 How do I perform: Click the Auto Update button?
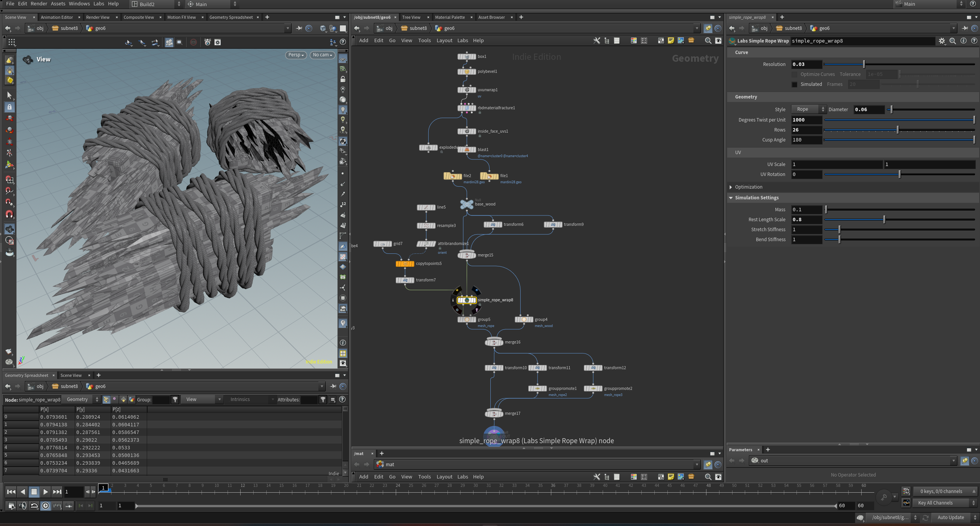951,518
